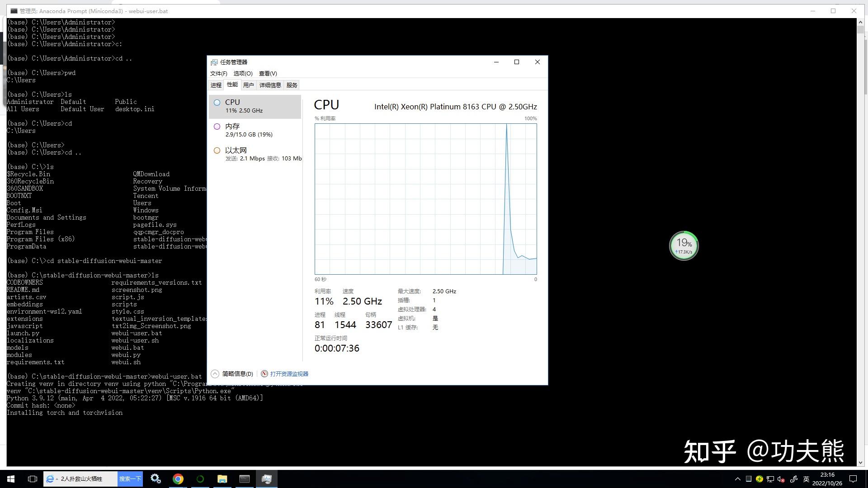Screen dimensions: 868x488
Task: Click the uptime value 0:00:07:36
Action: pos(337,348)
